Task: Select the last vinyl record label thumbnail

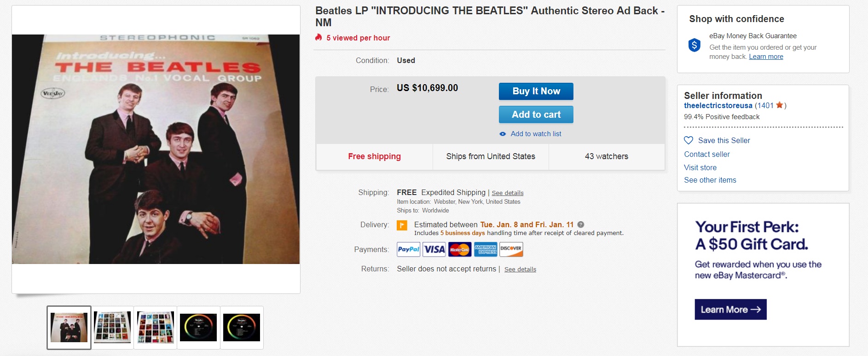Action: [x=242, y=327]
